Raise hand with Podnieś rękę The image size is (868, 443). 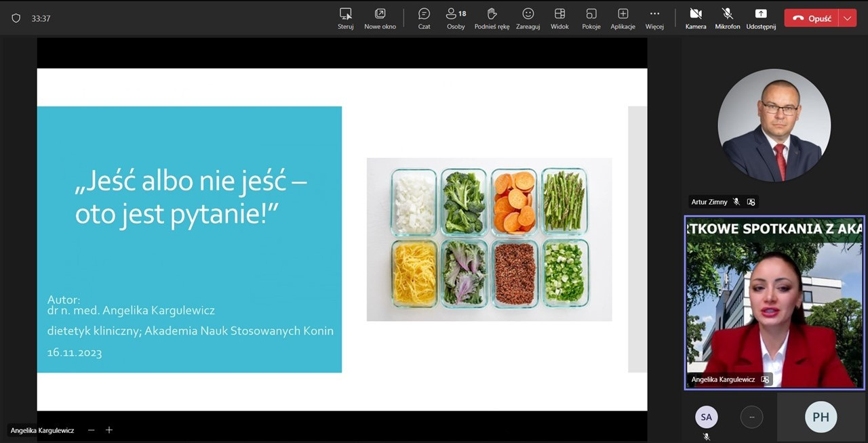tap(492, 18)
